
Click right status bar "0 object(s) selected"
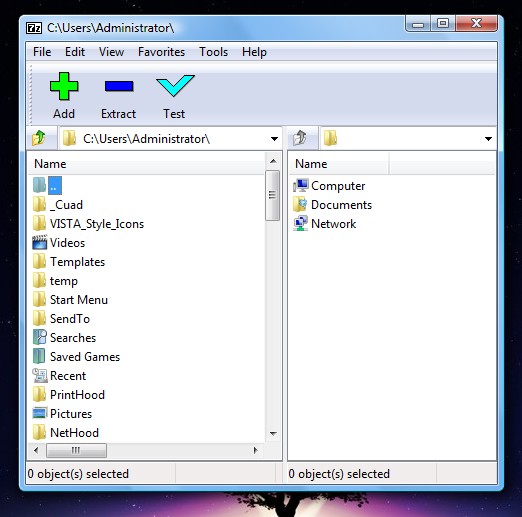click(x=339, y=474)
